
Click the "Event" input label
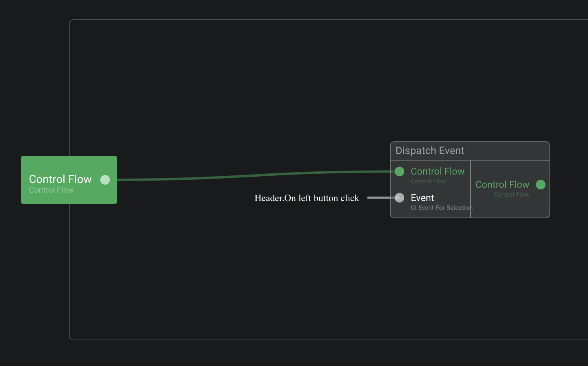(x=422, y=198)
